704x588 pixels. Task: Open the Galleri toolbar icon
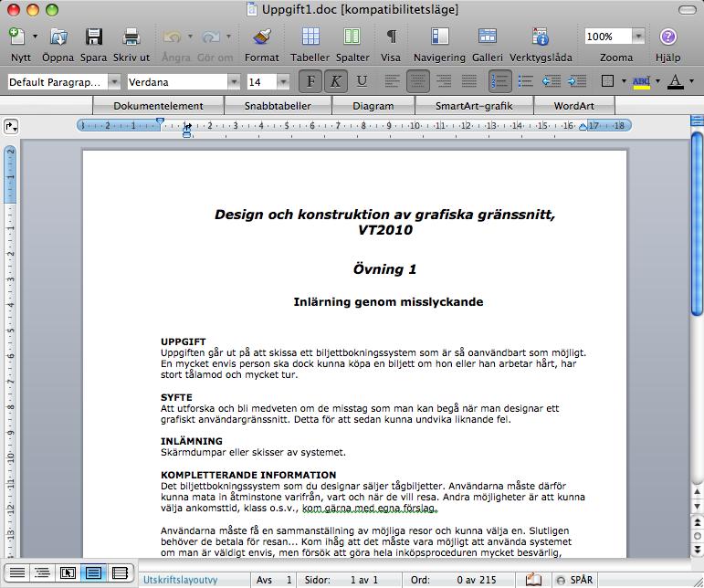[488, 37]
